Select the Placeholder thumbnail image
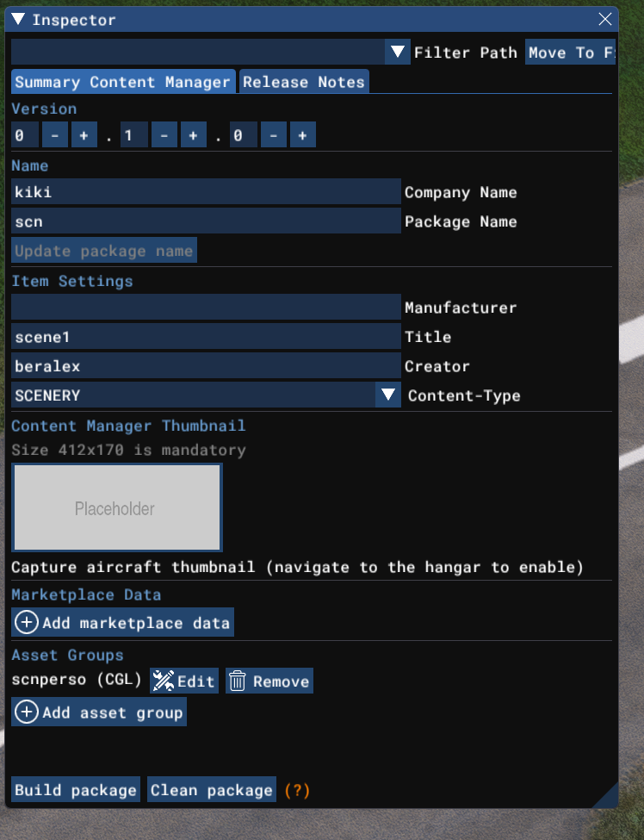This screenshot has height=840, width=644. point(116,508)
